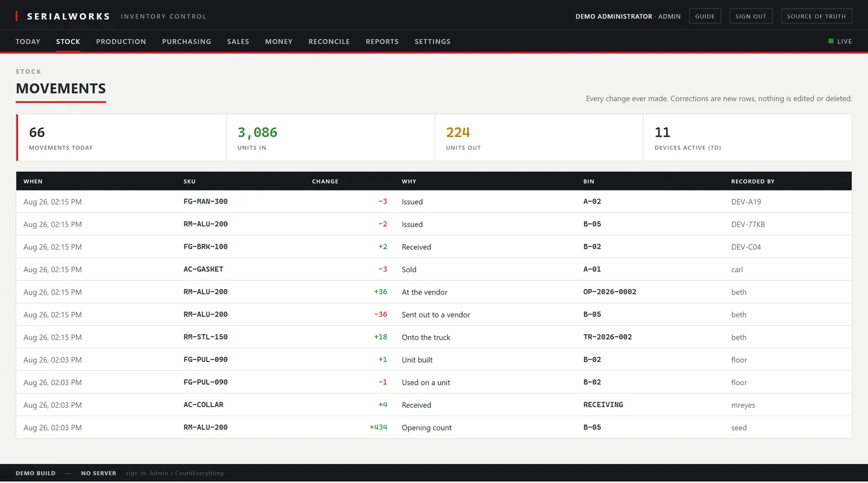Click the RECORDED BY column header

[753, 181]
